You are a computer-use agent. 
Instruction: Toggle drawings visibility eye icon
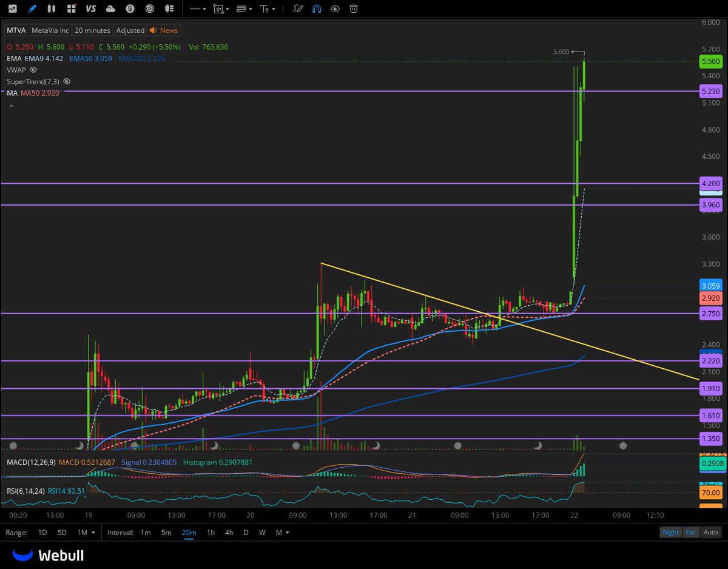click(335, 8)
